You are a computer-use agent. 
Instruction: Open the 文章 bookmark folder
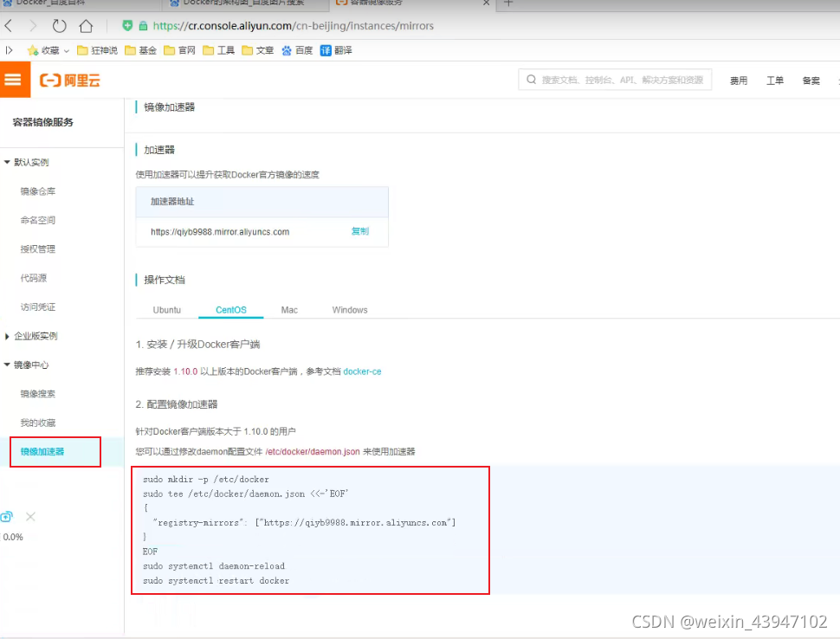pyautogui.click(x=258, y=50)
